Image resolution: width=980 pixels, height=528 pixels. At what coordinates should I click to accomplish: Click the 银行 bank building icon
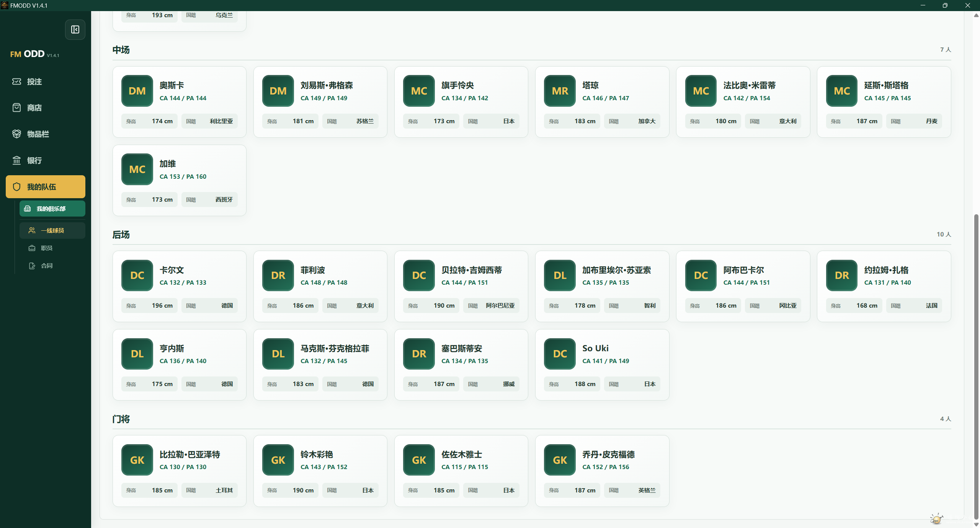click(x=16, y=160)
